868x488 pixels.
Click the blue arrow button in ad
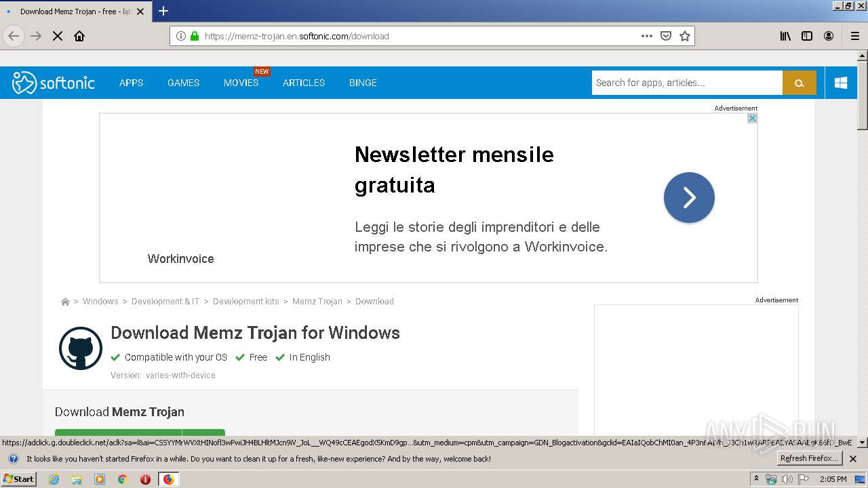689,197
